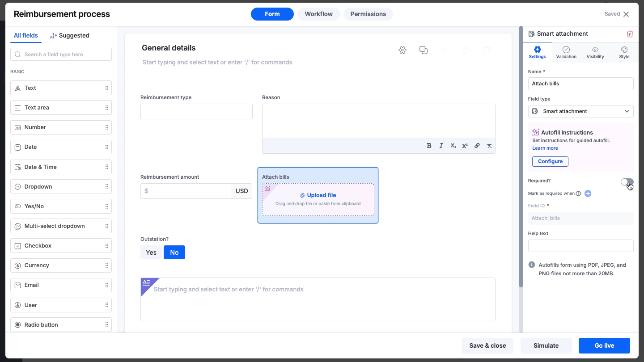Viewport: 644px width, 362px height.
Task: Click the drag handle of User field
Action: coord(107,305)
